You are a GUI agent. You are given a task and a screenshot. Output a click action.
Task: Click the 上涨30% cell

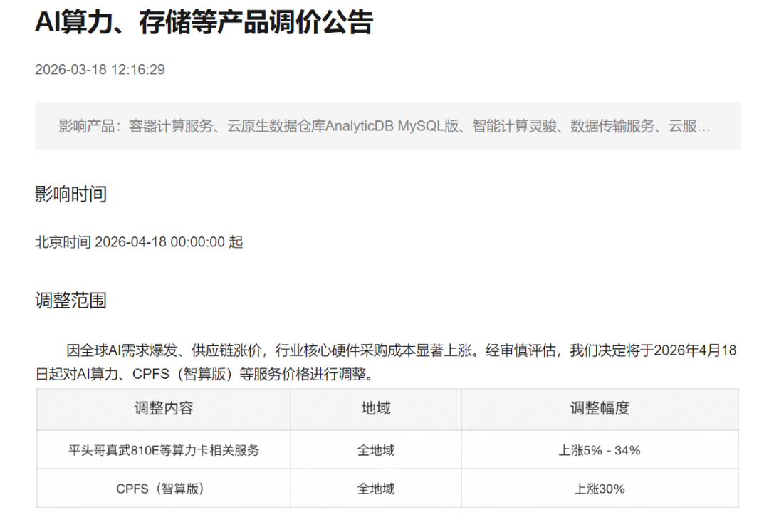600,489
